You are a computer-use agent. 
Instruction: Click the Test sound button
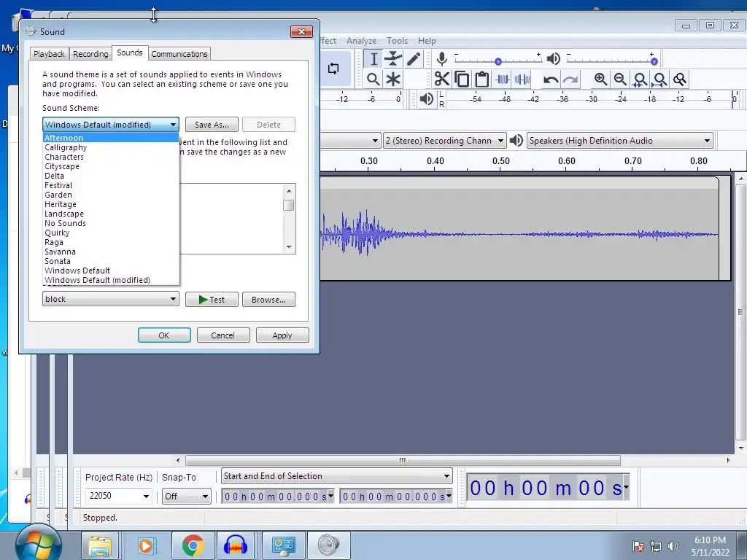[212, 300]
